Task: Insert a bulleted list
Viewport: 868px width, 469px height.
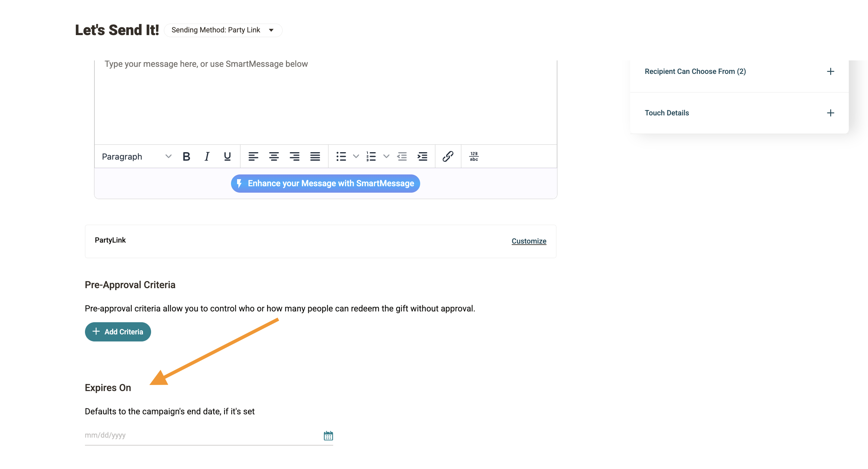Action: (x=341, y=157)
